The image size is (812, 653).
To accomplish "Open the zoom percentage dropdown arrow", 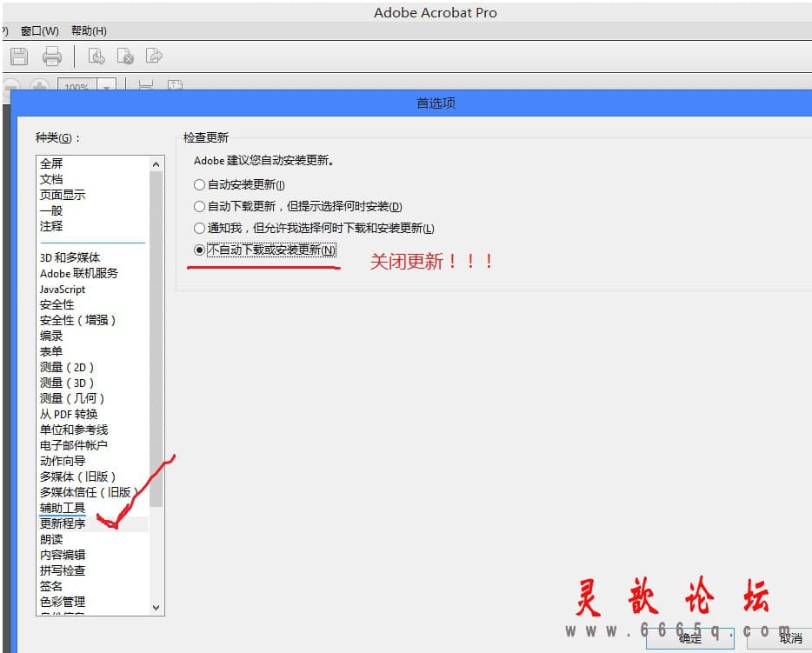I will [106, 86].
